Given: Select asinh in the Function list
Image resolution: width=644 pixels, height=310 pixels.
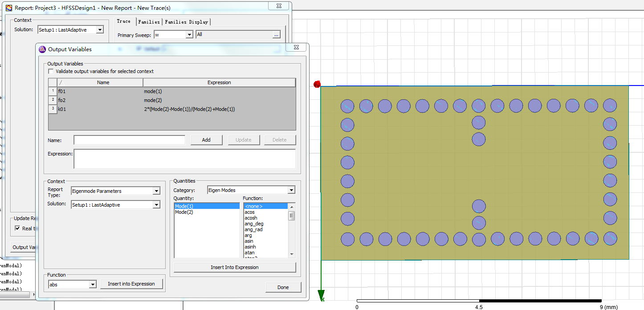Looking at the screenshot, I should click(266, 247).
